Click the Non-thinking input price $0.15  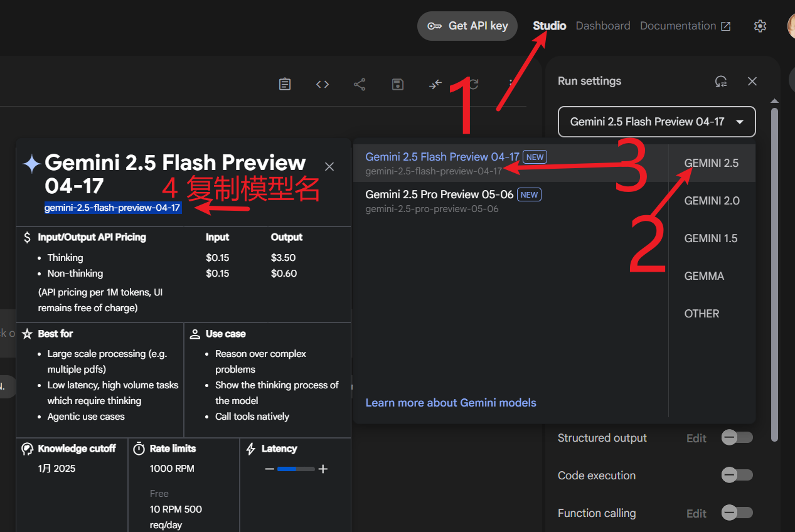218,274
